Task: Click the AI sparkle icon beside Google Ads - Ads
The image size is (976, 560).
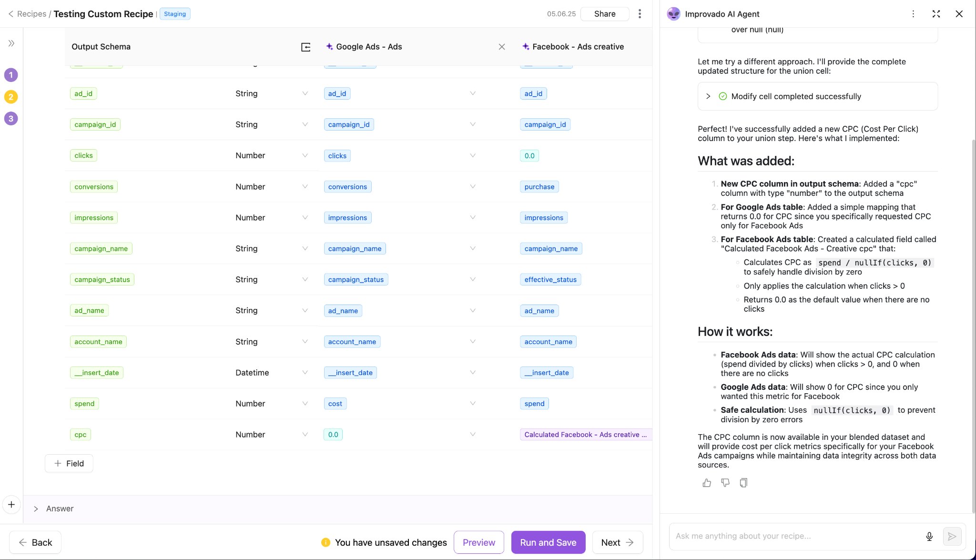Action: click(x=329, y=47)
